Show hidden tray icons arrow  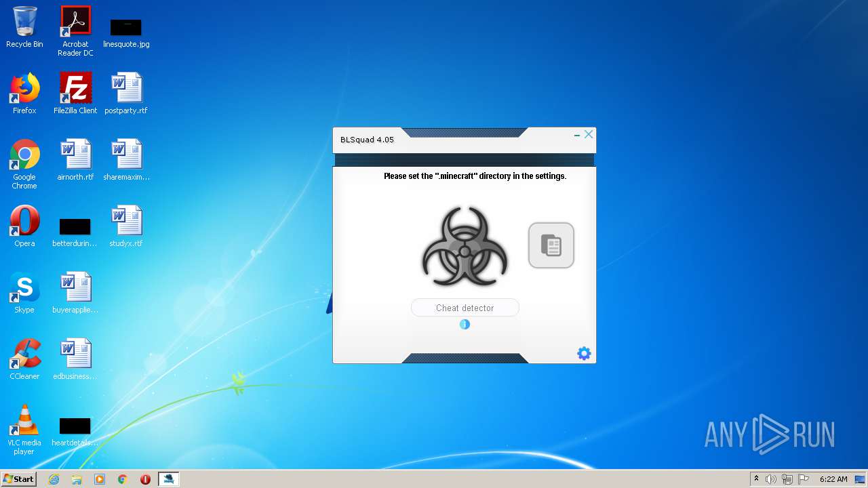coord(756,479)
